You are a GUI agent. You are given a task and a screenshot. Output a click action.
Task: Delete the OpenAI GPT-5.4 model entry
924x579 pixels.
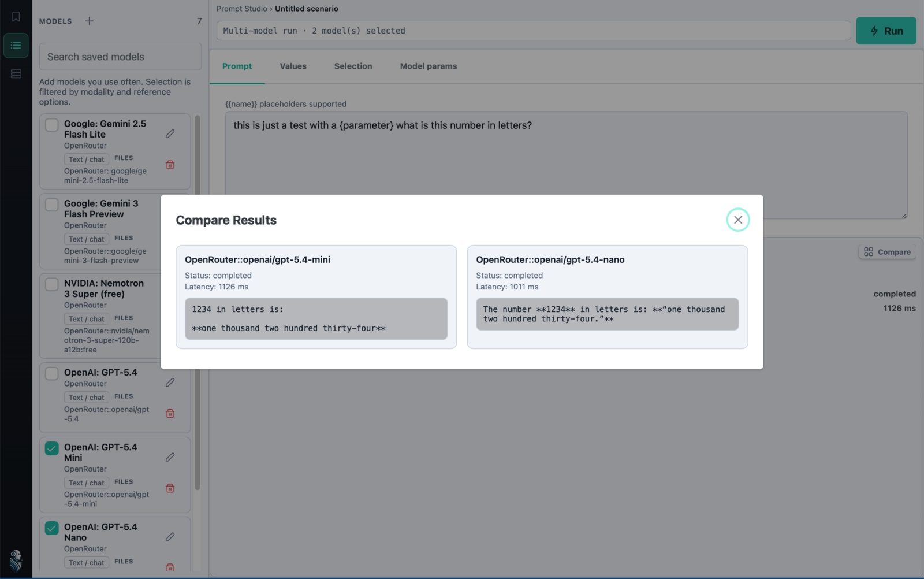(x=170, y=413)
